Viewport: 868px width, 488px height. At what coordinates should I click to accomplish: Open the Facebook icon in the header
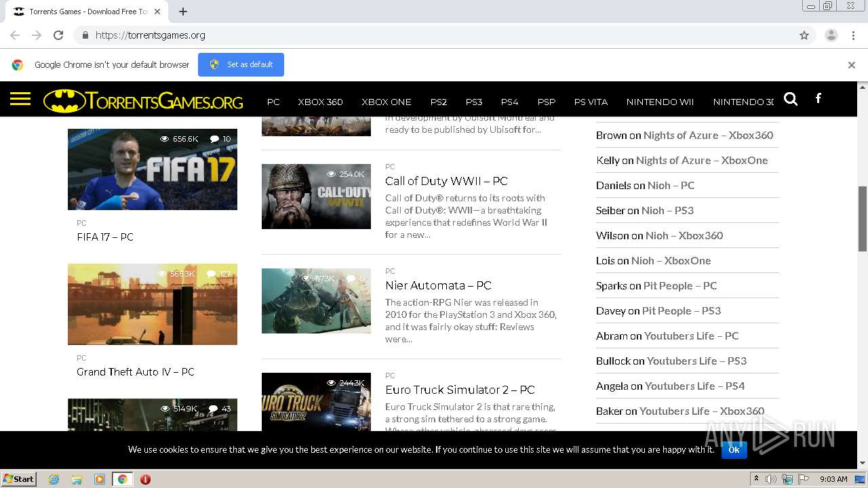point(818,99)
